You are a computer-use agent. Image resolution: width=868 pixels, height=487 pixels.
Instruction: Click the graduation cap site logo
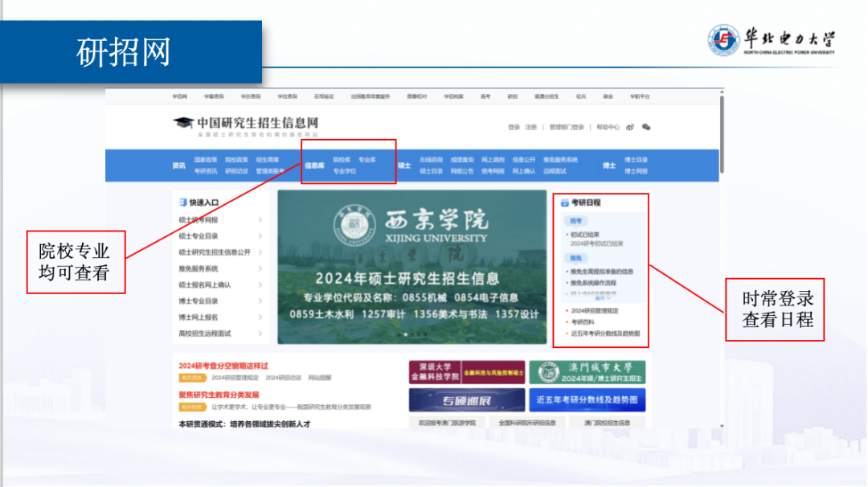point(183,123)
